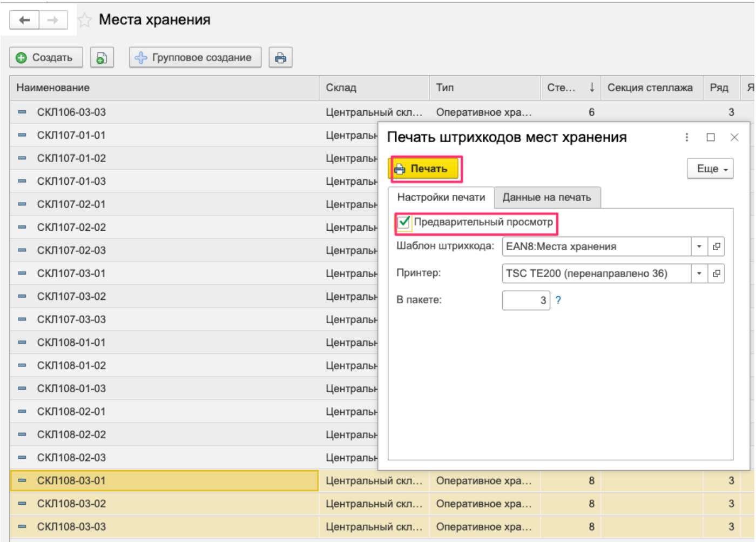
Task: Close the Печать штрихкодов dialog
Action: point(734,137)
